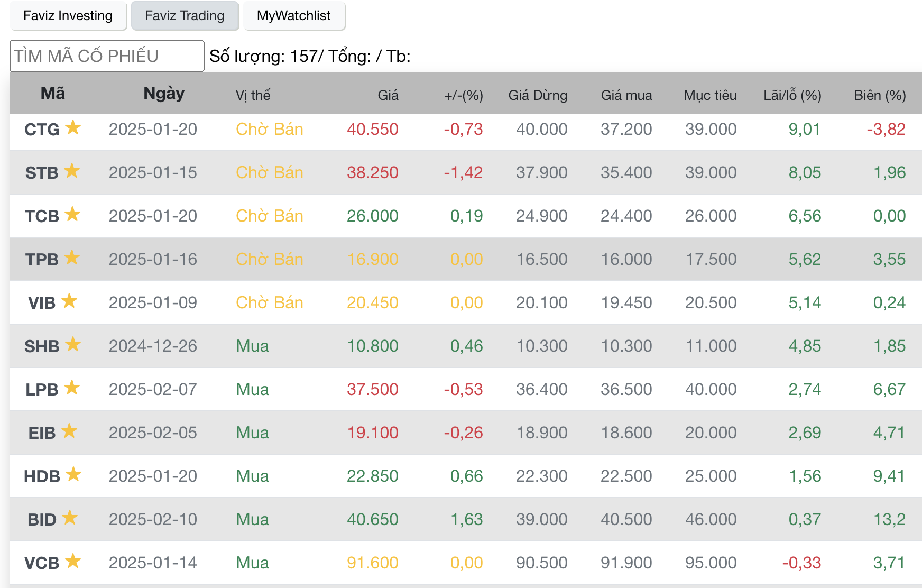Click loss value -0,33 in VCB row
Image resolution: width=922 pixels, height=588 pixels.
click(x=802, y=563)
